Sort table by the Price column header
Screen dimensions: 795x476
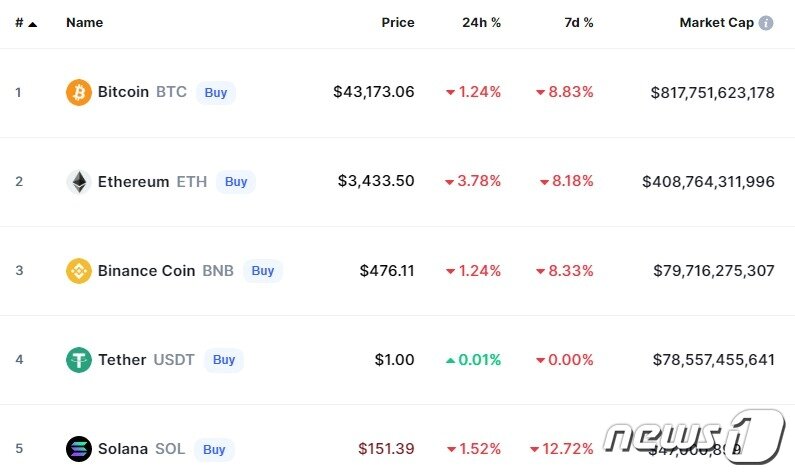coord(397,23)
